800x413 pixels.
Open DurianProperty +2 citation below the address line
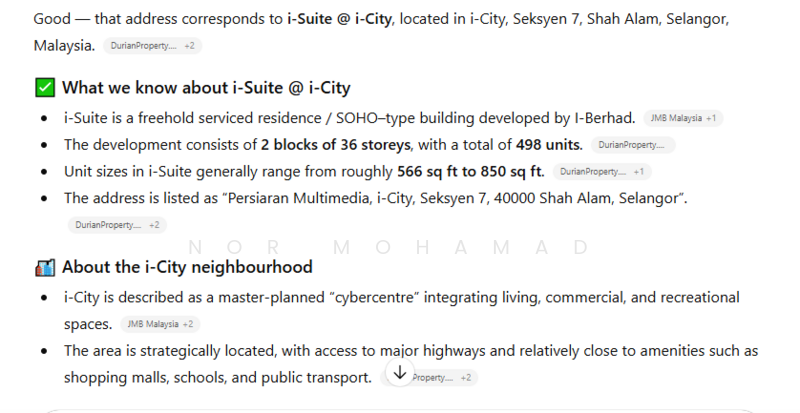point(117,225)
